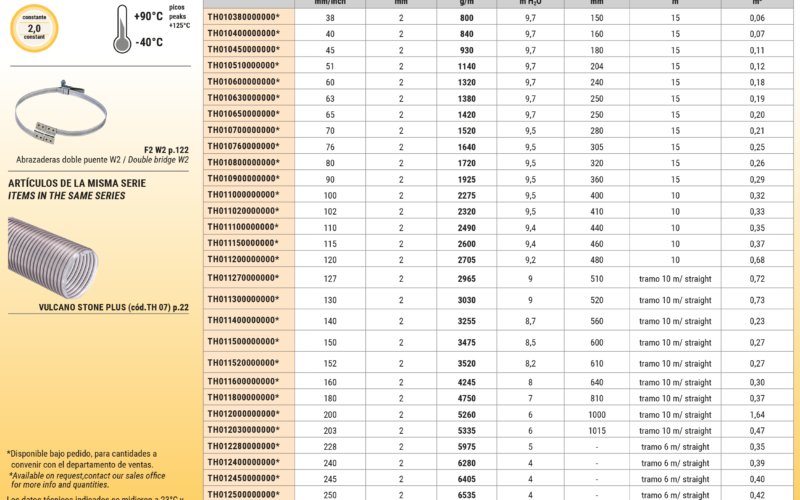The image size is (800, 500).
Task: Select product code TH010510000000
Action: pos(243,66)
